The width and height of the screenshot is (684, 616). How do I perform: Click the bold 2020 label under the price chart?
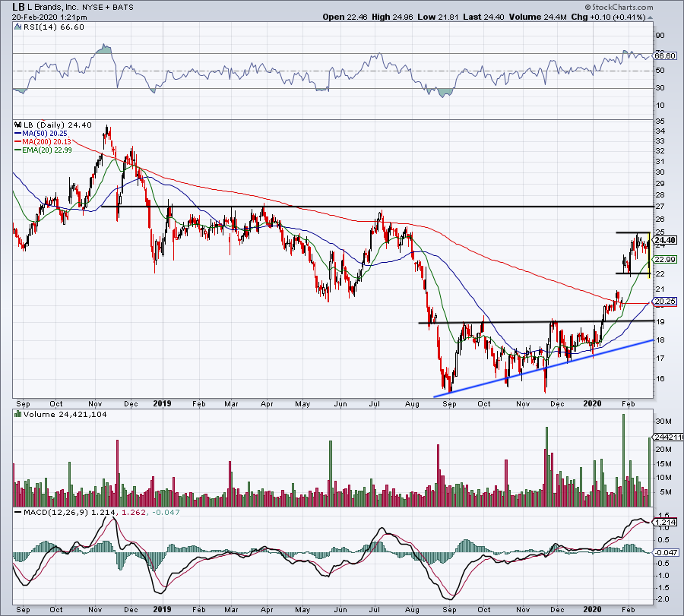(593, 403)
